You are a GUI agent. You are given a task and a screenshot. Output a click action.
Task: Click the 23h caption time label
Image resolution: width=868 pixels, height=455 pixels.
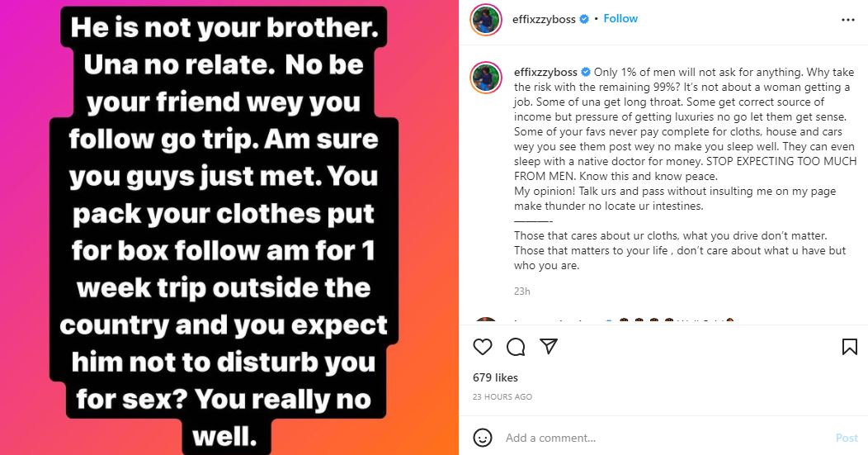click(521, 291)
